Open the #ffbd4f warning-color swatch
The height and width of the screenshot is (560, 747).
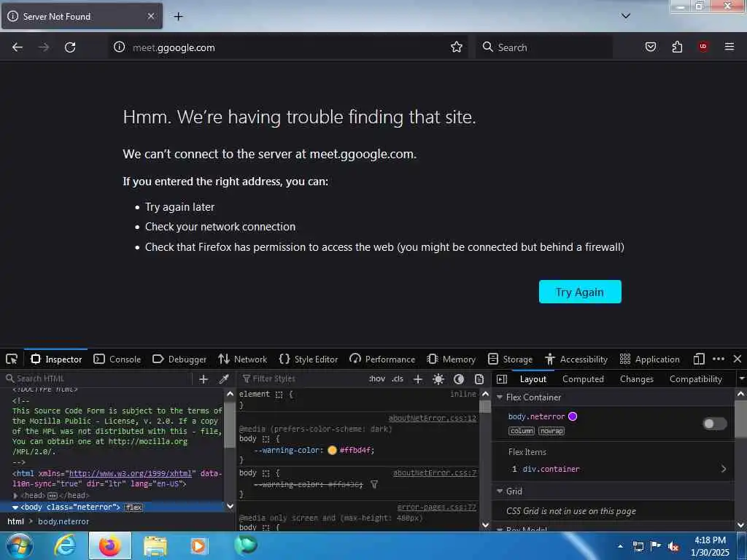click(332, 450)
